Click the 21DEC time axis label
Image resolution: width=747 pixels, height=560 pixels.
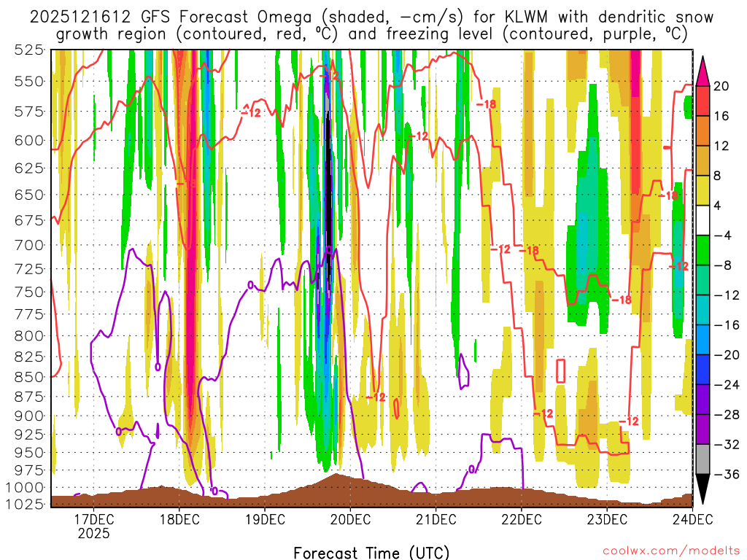click(436, 519)
